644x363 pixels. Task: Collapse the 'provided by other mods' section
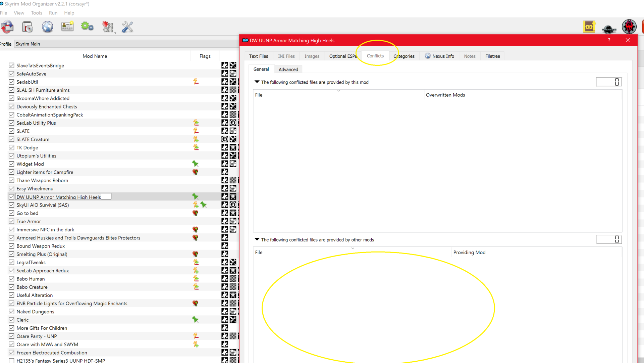(257, 239)
